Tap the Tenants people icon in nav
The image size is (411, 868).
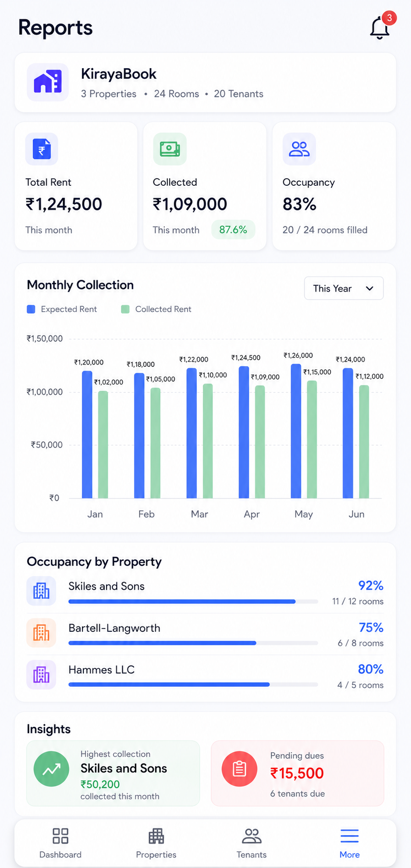[251, 836]
